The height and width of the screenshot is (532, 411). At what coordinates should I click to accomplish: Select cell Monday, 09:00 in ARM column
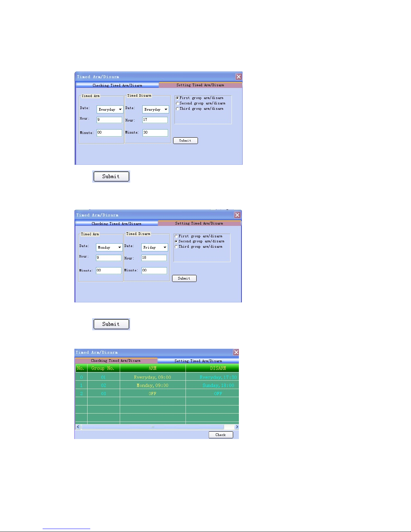[x=153, y=385]
